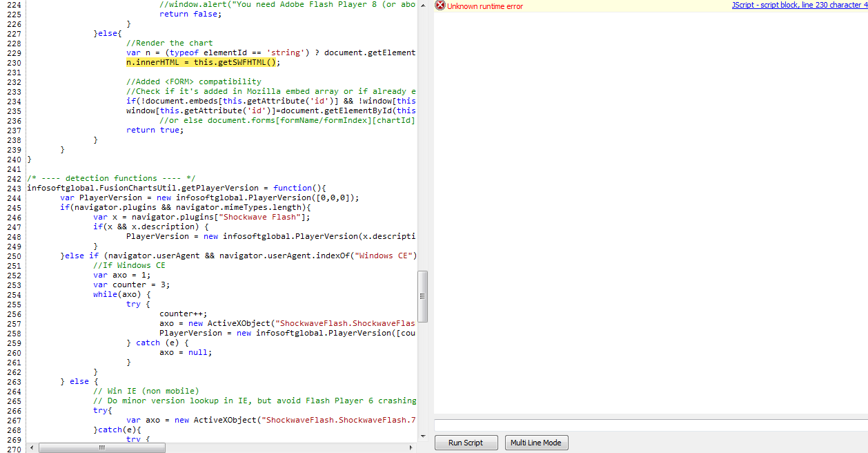The height and width of the screenshot is (453, 868).
Task: Click the vertical scrollbar thumb of code pane
Action: (x=423, y=296)
